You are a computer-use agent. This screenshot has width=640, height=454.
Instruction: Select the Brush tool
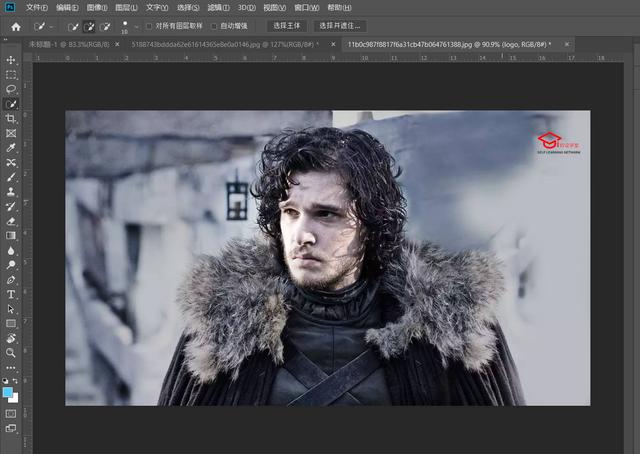tap(11, 177)
